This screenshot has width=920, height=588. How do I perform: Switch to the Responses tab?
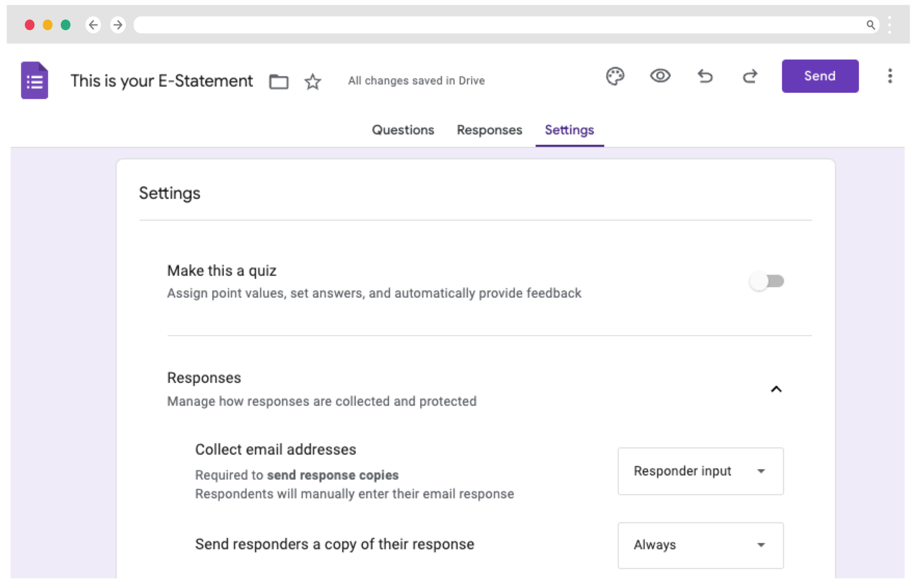489,130
